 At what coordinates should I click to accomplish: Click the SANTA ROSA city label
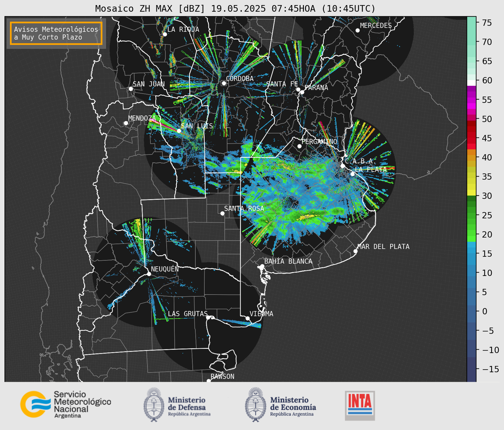point(244,208)
